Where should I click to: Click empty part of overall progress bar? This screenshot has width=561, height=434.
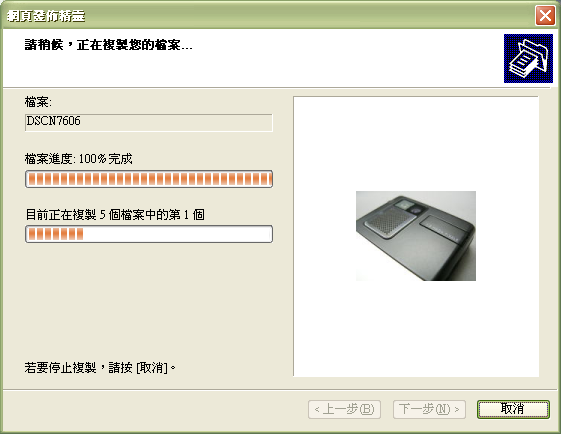[x=177, y=234]
